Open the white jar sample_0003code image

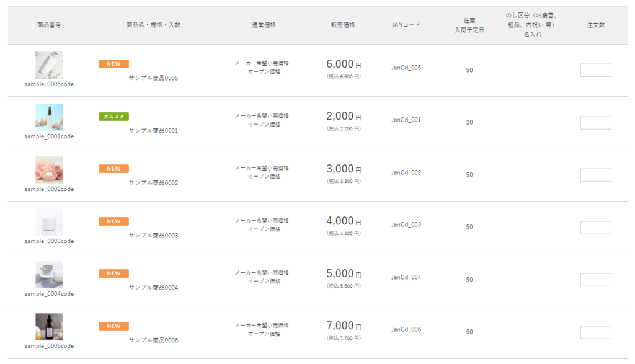49,222
